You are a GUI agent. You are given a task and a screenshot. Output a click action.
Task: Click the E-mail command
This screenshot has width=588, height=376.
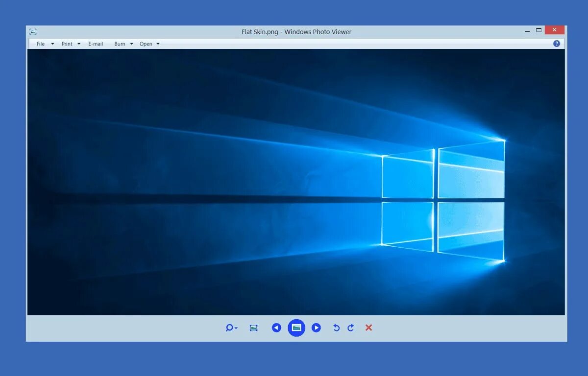(x=96, y=44)
